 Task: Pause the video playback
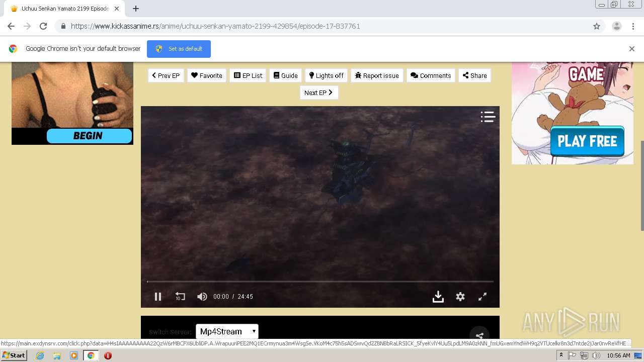158,297
